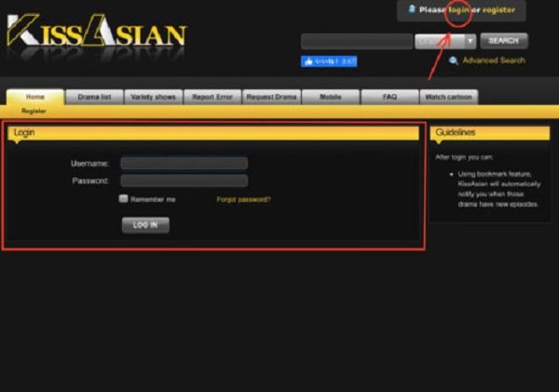Open the Home tab
The image size is (559, 392).
(35, 97)
